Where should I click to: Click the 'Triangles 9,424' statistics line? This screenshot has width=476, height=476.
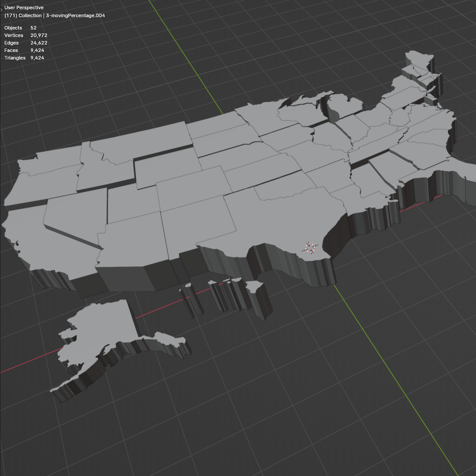(24, 58)
